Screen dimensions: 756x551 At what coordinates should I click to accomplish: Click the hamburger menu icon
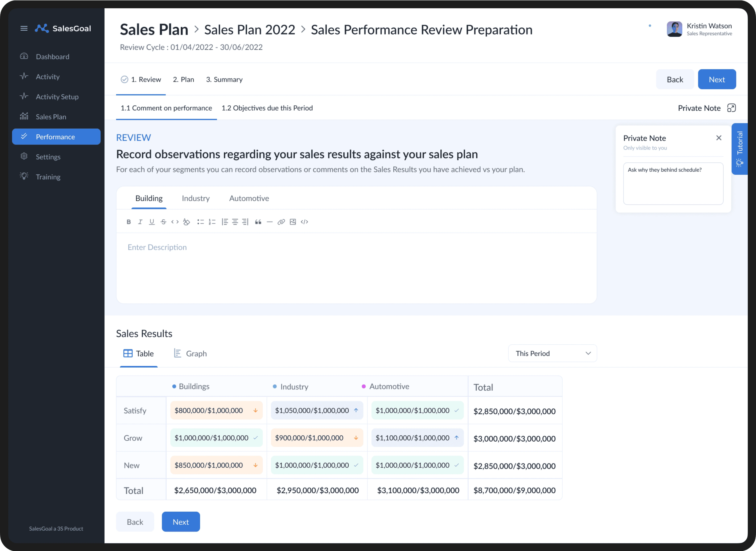(24, 28)
